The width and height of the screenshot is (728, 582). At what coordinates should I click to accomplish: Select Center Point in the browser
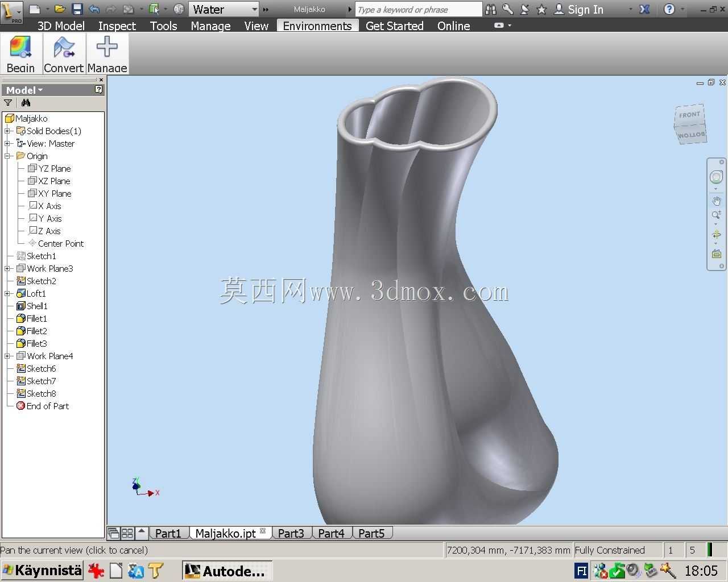coord(56,243)
